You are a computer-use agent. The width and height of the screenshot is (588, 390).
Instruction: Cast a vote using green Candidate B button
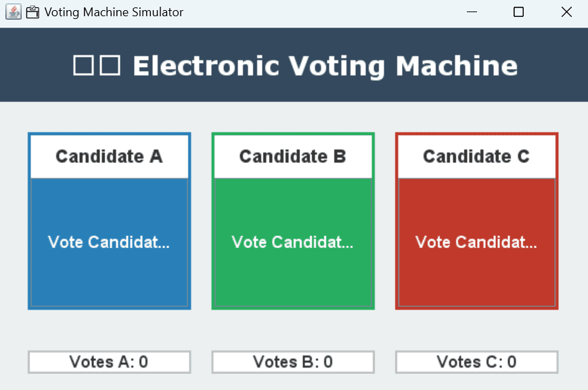click(x=293, y=243)
